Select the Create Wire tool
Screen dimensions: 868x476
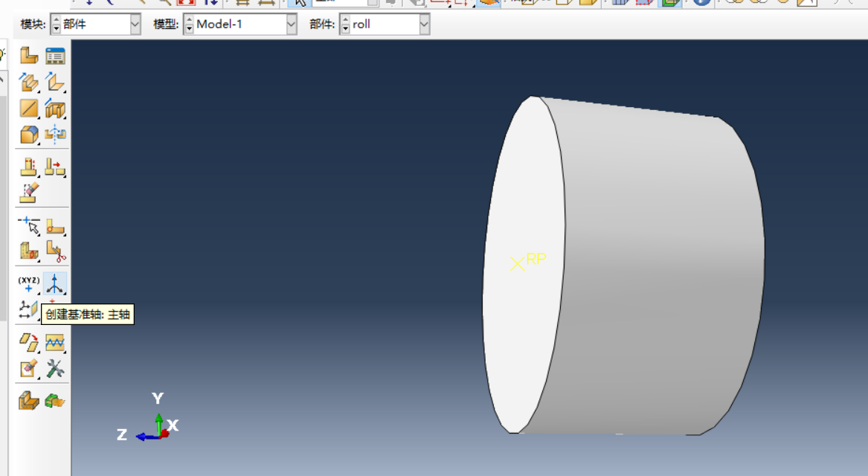click(29, 109)
